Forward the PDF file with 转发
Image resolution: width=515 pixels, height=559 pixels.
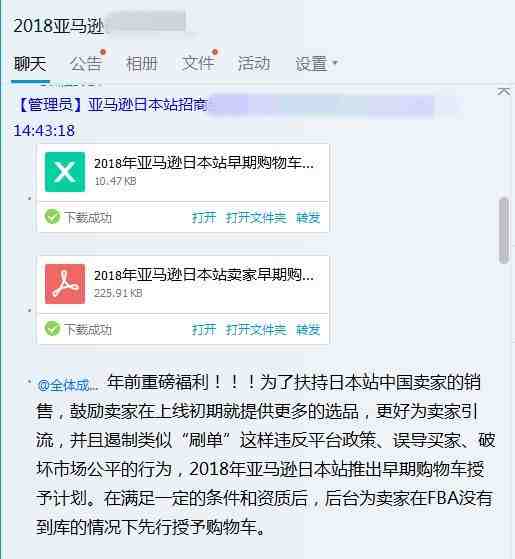[x=308, y=329]
